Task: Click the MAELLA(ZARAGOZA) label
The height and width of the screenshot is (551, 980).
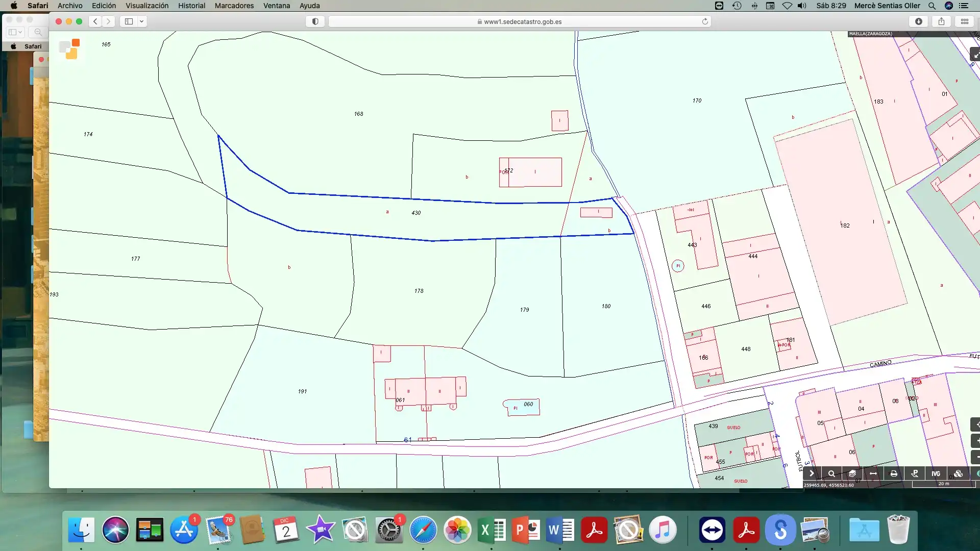Action: 871,34
